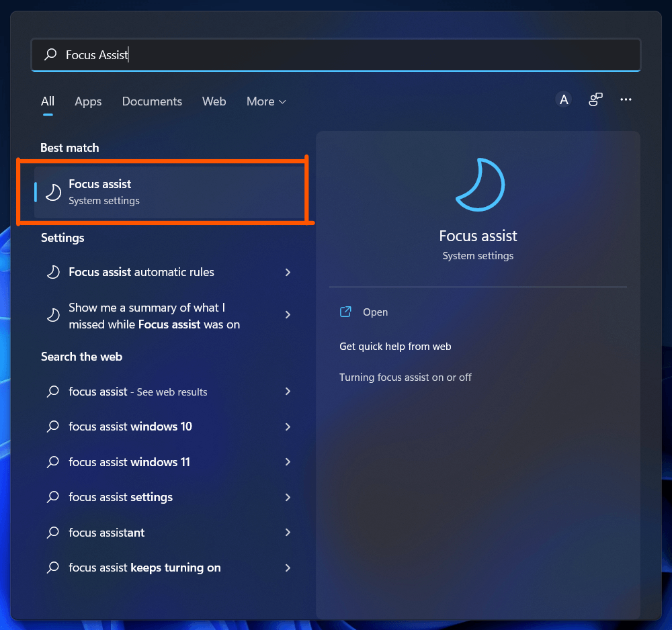Switch to the Apps tab
672x630 pixels.
click(88, 101)
